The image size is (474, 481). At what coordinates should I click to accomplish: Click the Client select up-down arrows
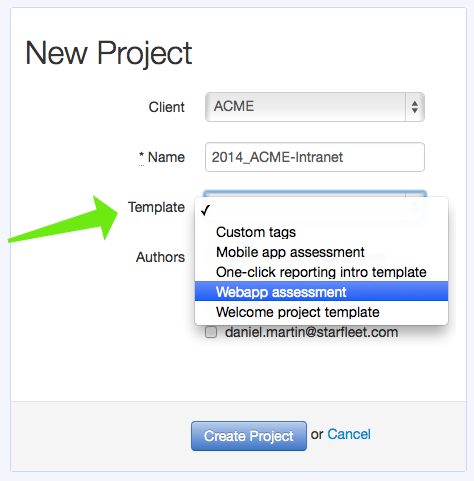click(x=415, y=107)
